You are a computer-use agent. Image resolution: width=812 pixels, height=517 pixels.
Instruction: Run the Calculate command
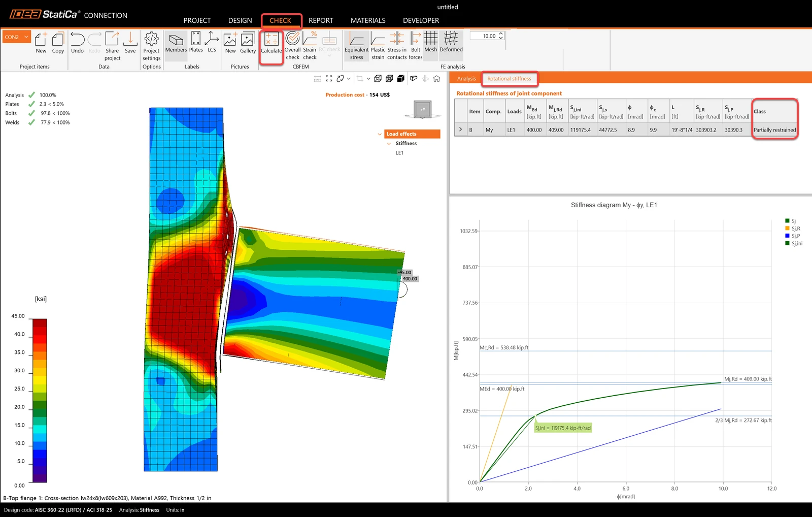click(271, 43)
